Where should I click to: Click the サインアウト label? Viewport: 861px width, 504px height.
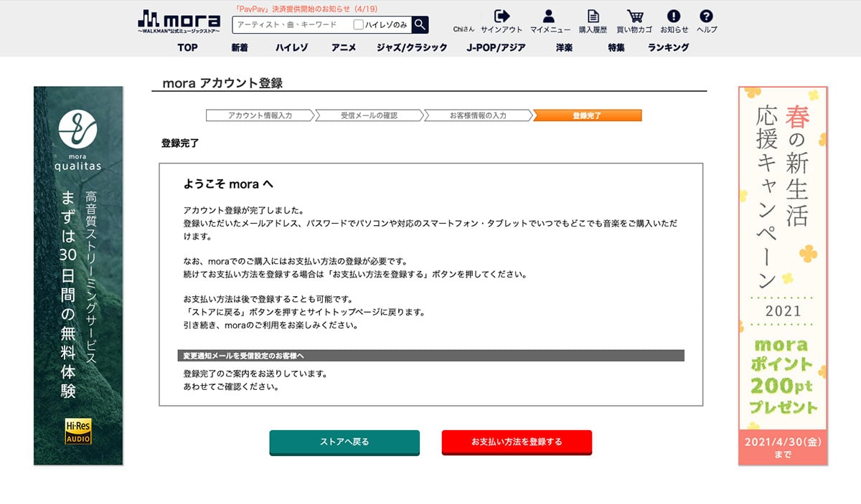502,29
